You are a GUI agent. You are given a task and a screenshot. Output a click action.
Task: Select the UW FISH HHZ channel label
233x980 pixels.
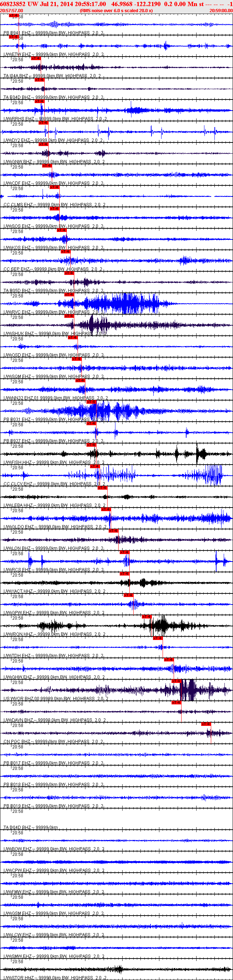tap(18, 462)
